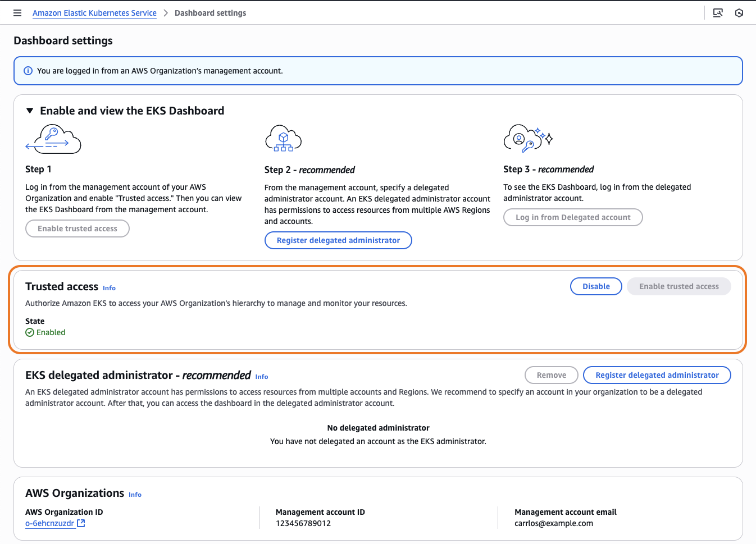756x544 pixels.
Task: Collapse the Enable and view EKS Dashboard section
Action: 29,111
